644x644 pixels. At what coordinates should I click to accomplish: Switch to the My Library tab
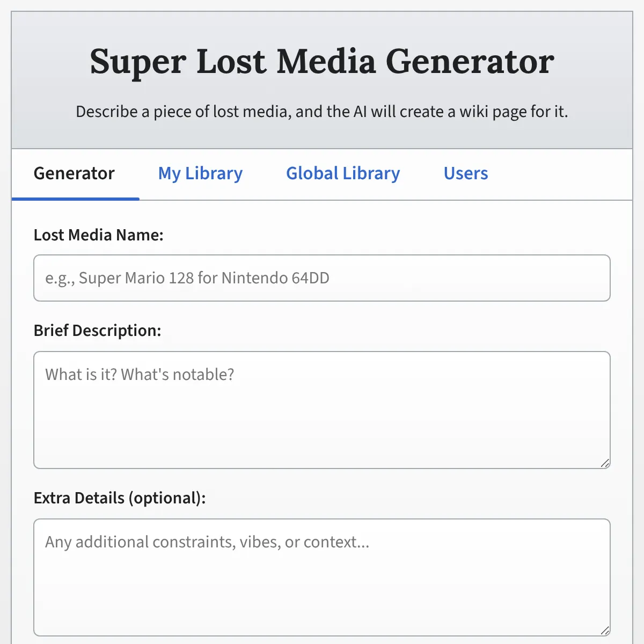200,174
